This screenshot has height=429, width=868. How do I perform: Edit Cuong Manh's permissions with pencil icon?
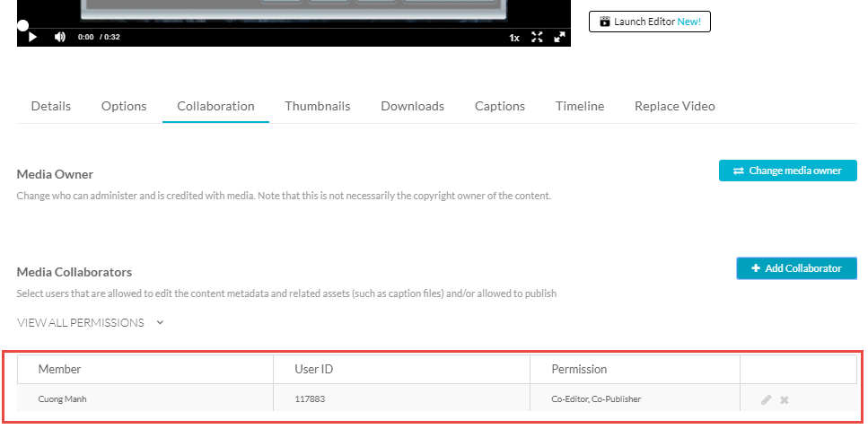pos(766,399)
